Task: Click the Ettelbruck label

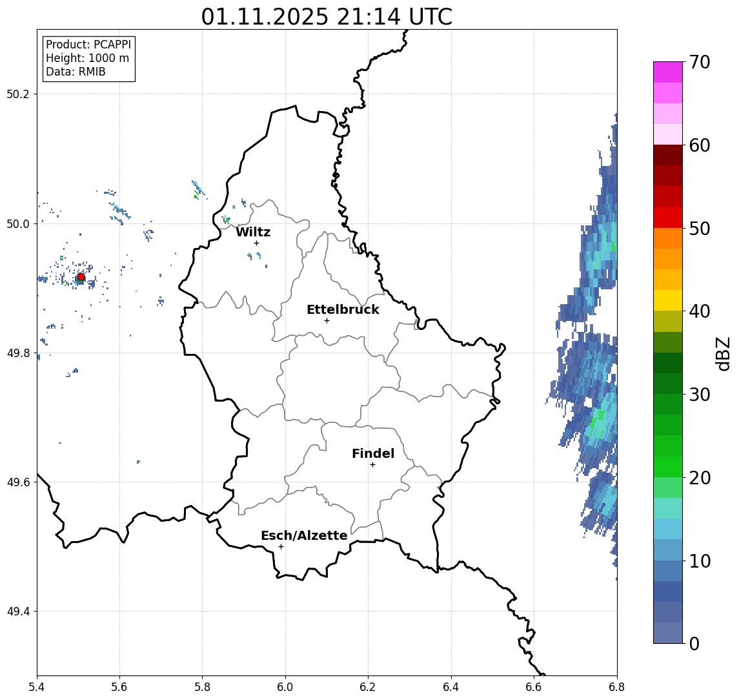Action: tap(343, 309)
